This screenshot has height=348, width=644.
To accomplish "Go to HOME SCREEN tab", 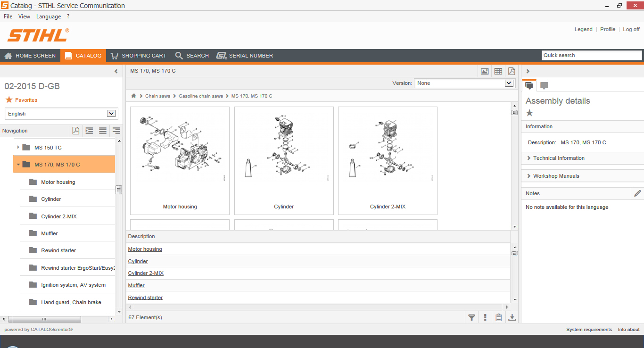I will click(x=30, y=56).
